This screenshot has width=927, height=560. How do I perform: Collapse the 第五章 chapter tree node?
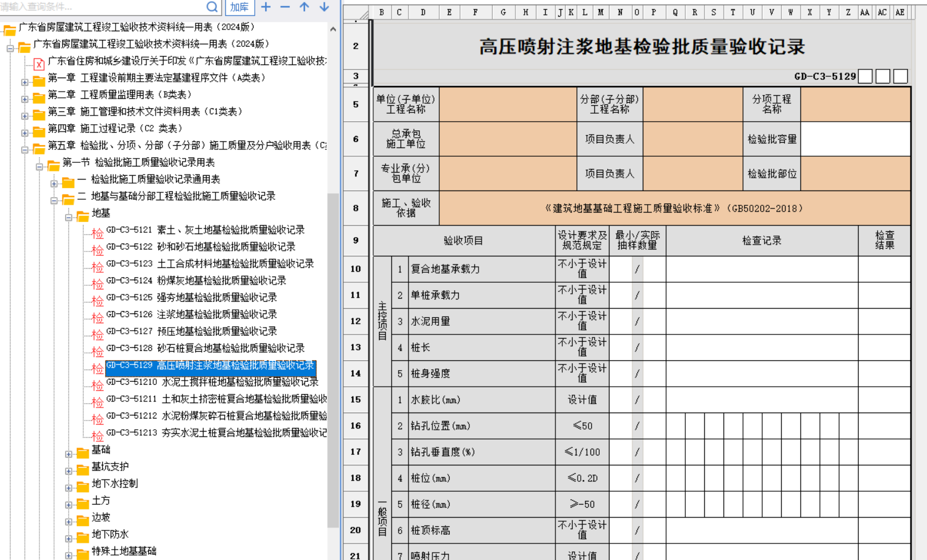(x=25, y=149)
